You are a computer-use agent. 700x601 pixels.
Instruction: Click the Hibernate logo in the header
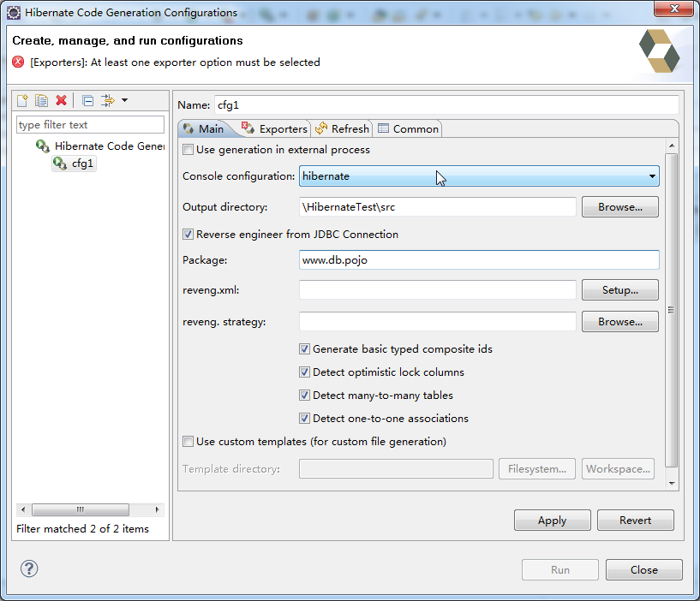click(x=660, y=51)
